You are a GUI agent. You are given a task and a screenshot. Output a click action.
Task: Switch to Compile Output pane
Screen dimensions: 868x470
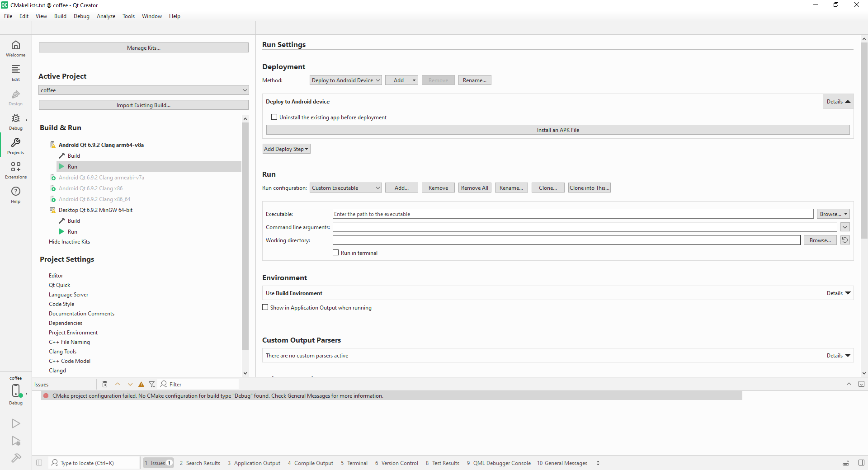pyautogui.click(x=310, y=463)
